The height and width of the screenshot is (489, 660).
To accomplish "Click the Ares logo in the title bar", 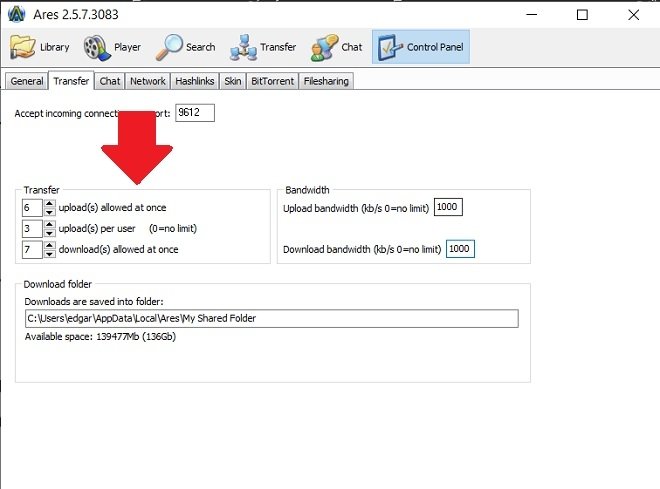I will pyautogui.click(x=17, y=14).
